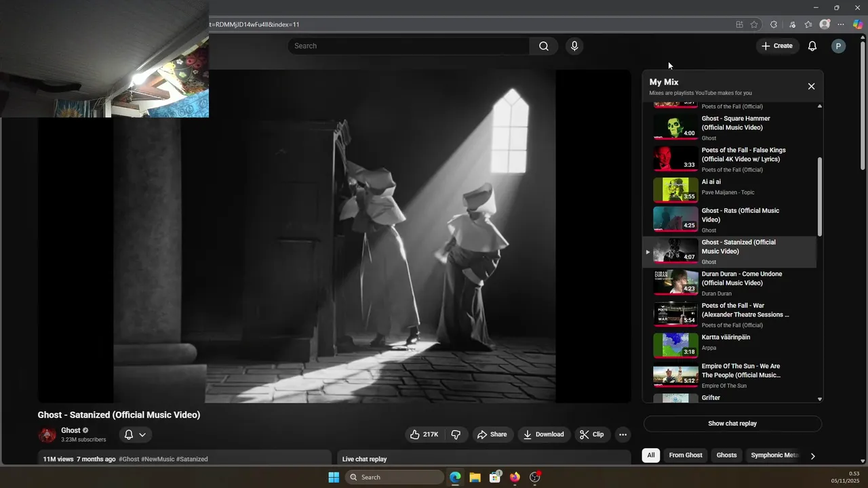Click the YouTube search input field
The image size is (868, 488).
[408, 46]
